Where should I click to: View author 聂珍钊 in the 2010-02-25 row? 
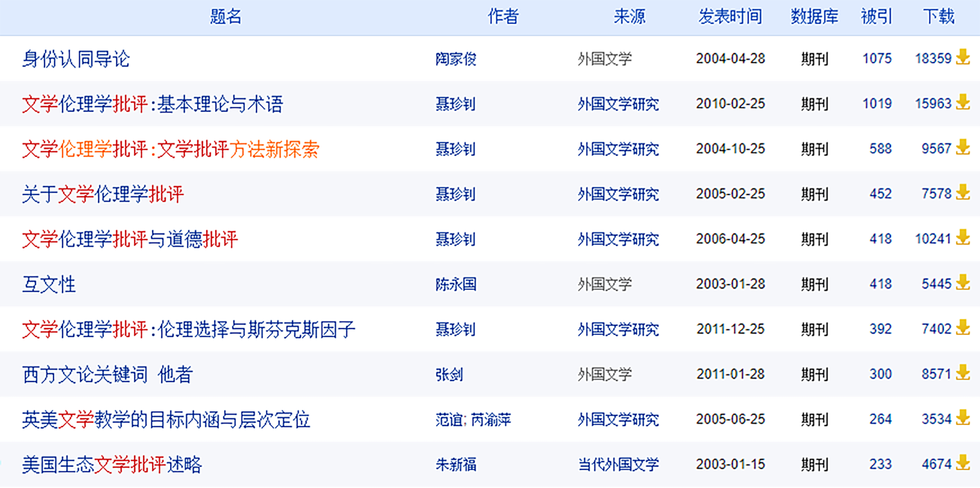(x=456, y=104)
